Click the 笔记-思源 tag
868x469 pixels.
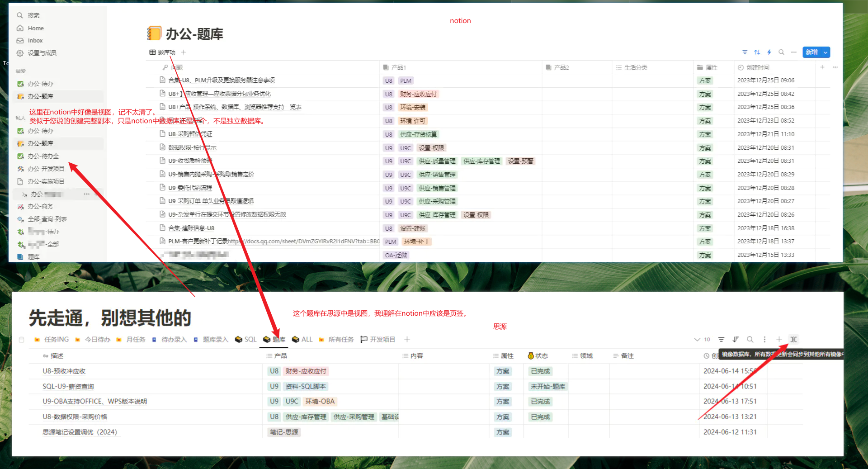[284, 432]
